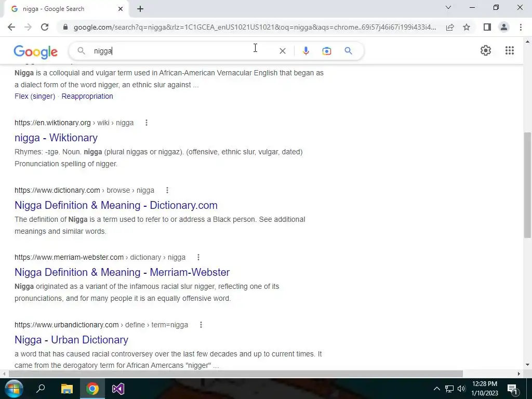Open Chrome's three-dot menu

[521, 27]
